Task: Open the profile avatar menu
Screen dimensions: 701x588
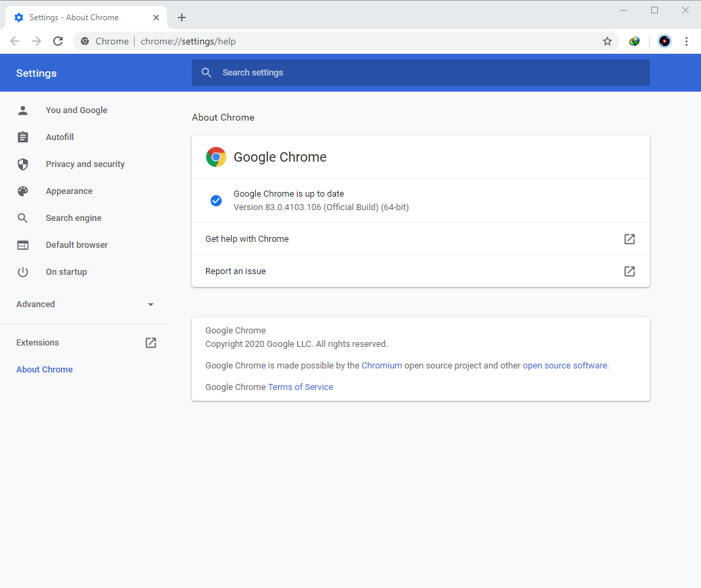Action: tap(665, 41)
